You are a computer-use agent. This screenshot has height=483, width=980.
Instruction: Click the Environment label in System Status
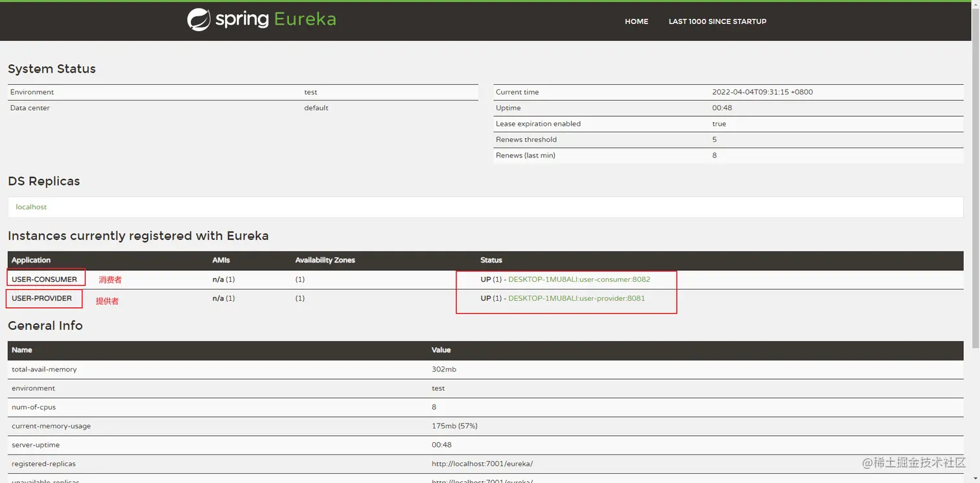coord(32,92)
